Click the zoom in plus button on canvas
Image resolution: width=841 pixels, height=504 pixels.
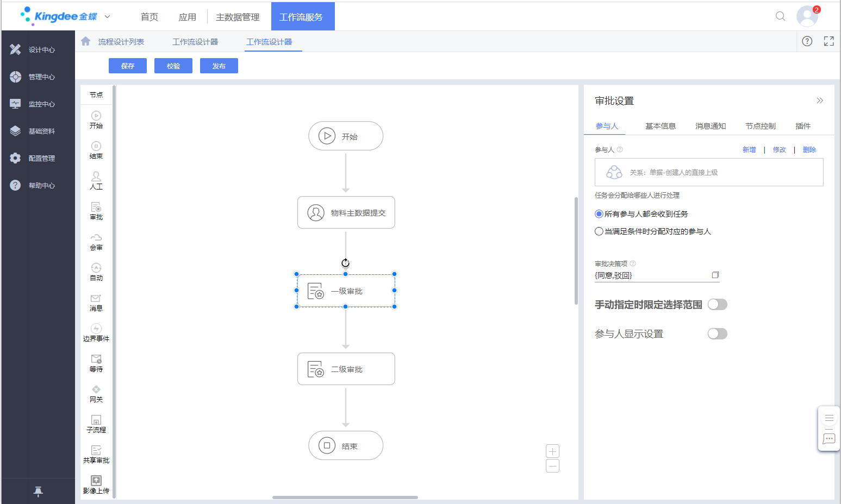(552, 451)
